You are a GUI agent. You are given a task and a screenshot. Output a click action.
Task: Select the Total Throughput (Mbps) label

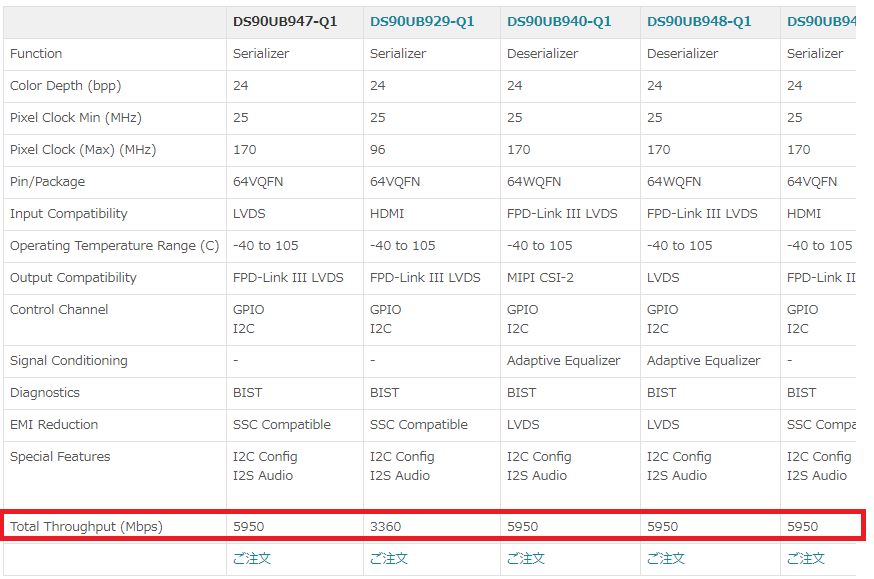click(x=86, y=527)
